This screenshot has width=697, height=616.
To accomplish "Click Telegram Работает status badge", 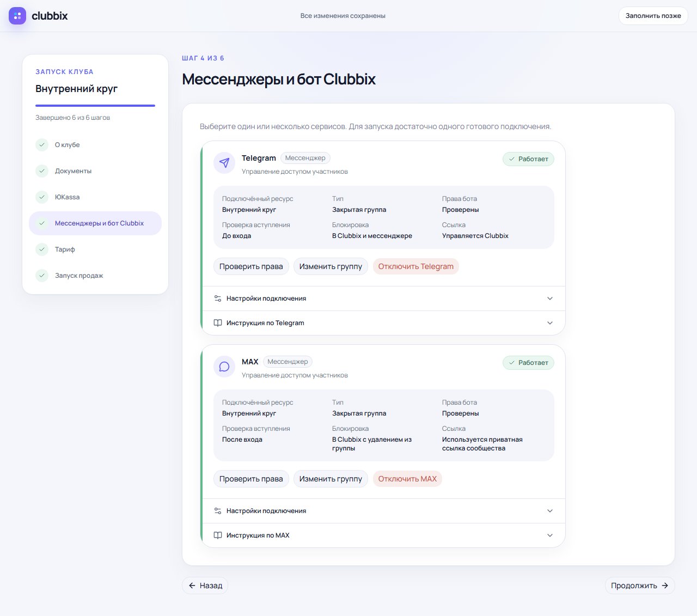I will (x=528, y=159).
